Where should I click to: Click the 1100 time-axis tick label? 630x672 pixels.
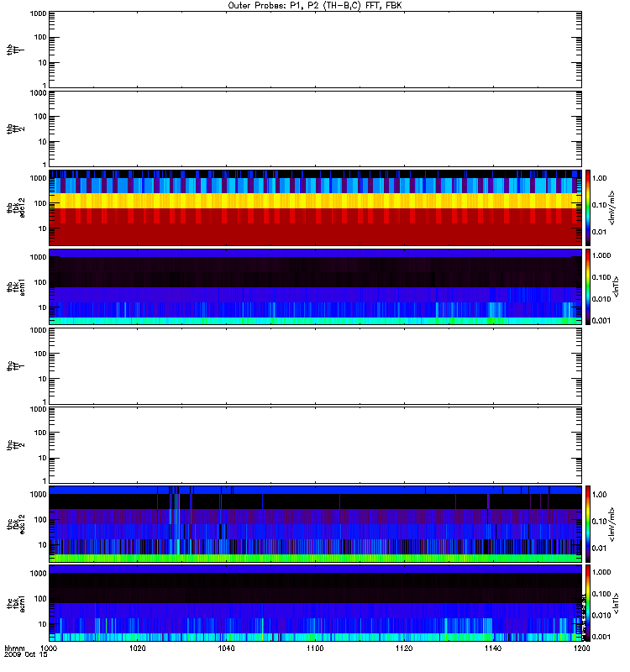tap(315, 648)
